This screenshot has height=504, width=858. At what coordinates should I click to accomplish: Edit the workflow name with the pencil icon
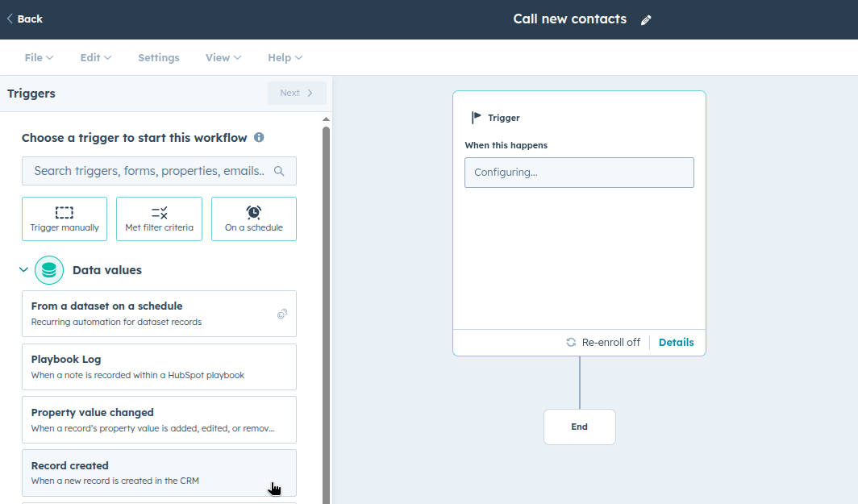pos(645,19)
